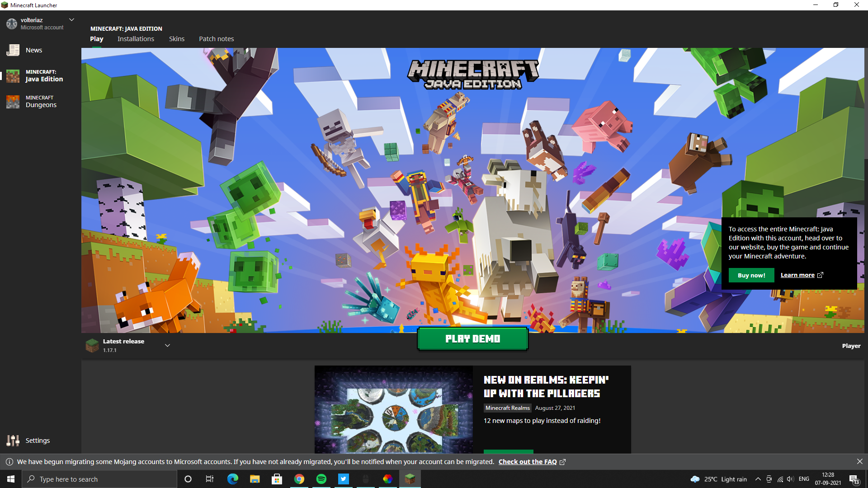Expand the volteriaz account dropdown

pyautogui.click(x=71, y=20)
